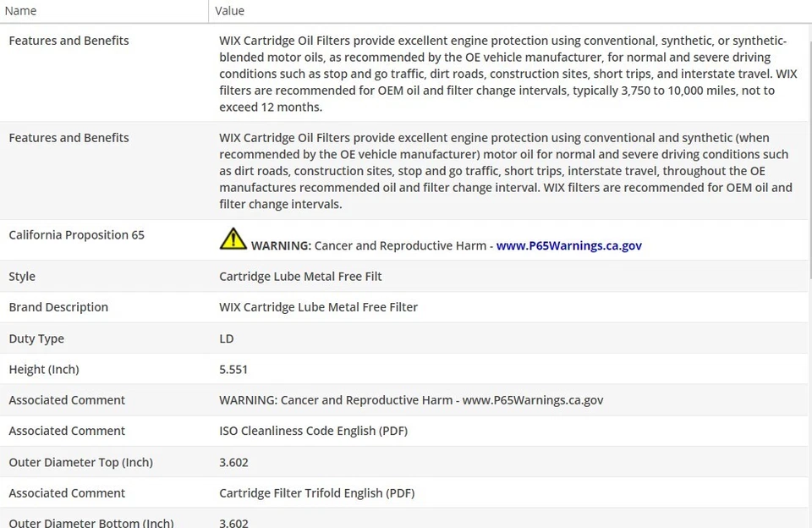Click the 5.551 height value
The height and width of the screenshot is (528, 812).
(x=233, y=370)
